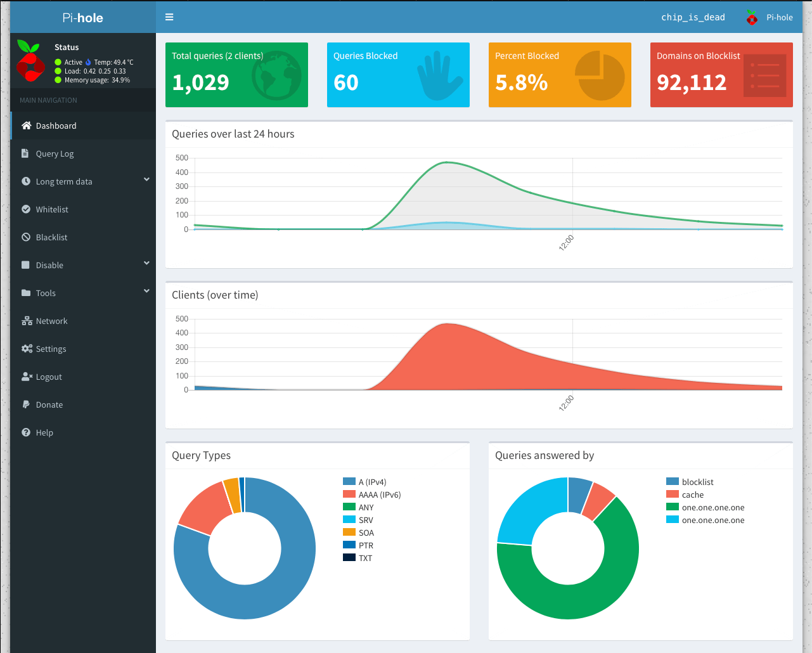Toggle SRV legend entry in Query Types
The width and height of the screenshot is (812, 653).
pyautogui.click(x=358, y=520)
